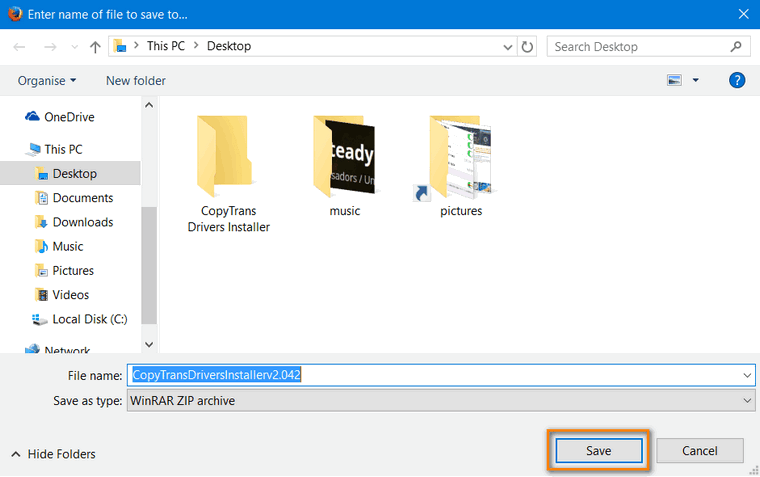Click the Cancel button
The height and width of the screenshot is (477, 760).
coord(699,451)
